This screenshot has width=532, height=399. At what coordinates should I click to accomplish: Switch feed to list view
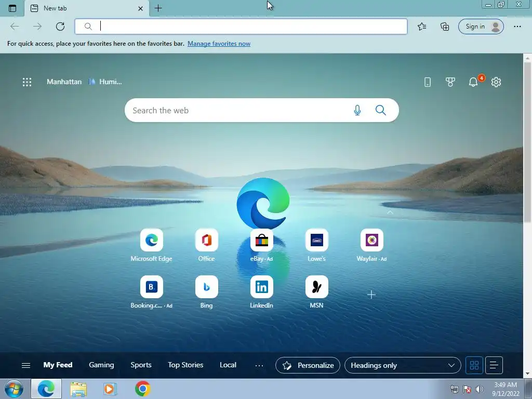pyautogui.click(x=494, y=365)
